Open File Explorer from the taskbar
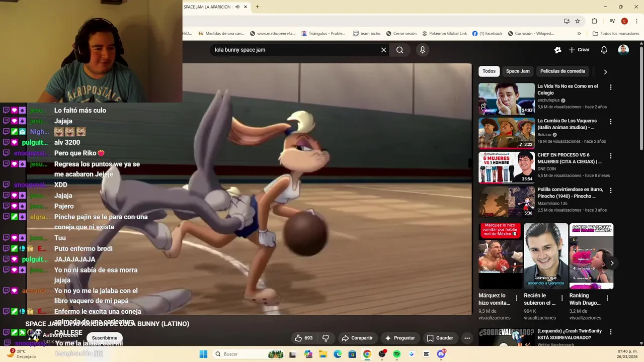Image resolution: width=644 pixels, height=362 pixels. coord(323,354)
